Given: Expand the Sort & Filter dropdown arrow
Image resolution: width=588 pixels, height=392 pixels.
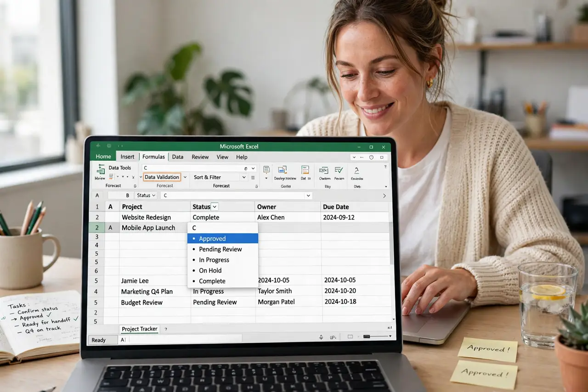Looking at the screenshot, I should tap(243, 177).
